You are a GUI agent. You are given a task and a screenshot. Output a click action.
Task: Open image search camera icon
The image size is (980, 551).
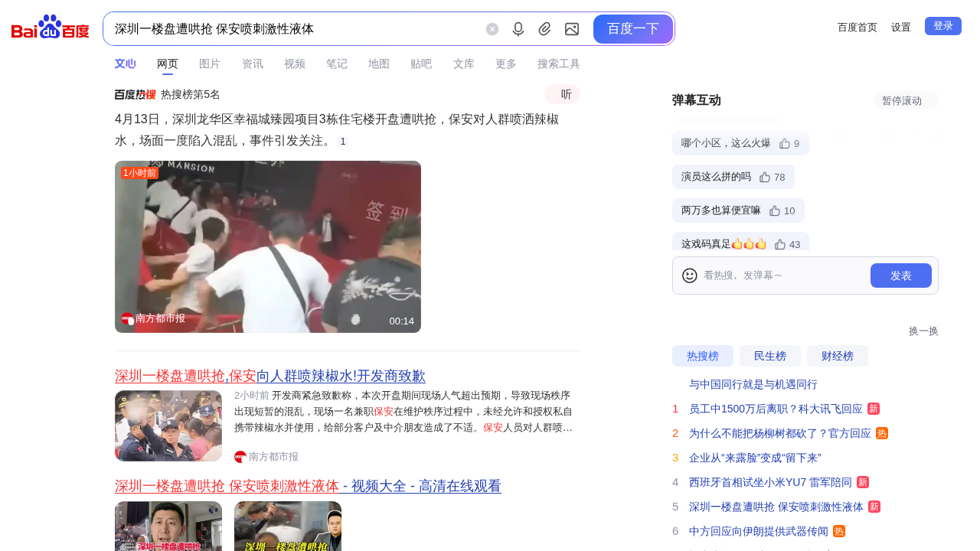571,29
